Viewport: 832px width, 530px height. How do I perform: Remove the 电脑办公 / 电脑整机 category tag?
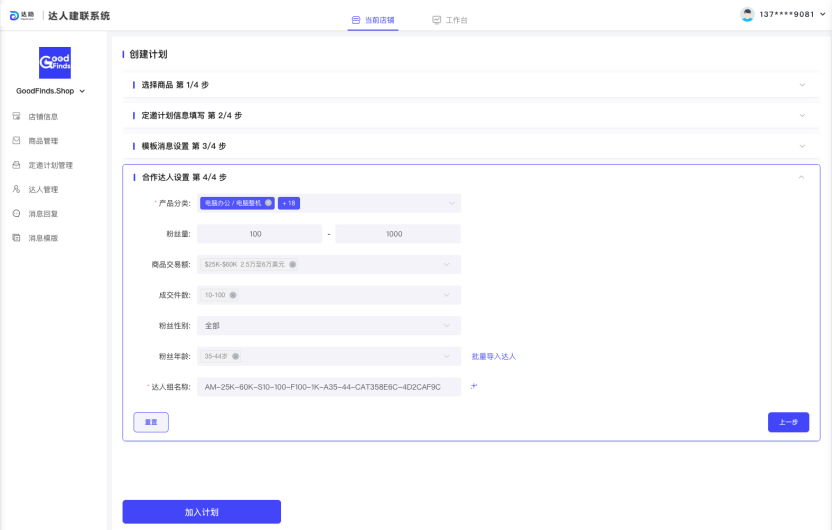[268, 203]
